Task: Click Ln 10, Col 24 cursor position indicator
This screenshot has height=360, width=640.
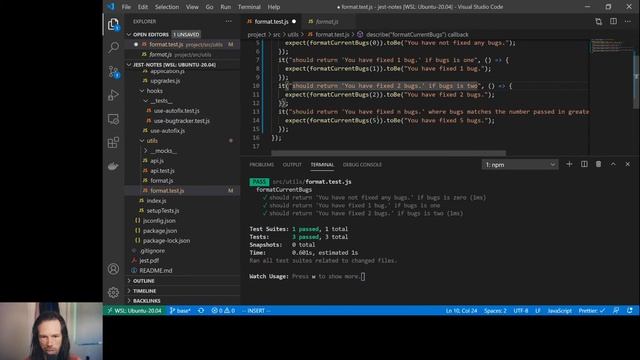Action: 461,311
